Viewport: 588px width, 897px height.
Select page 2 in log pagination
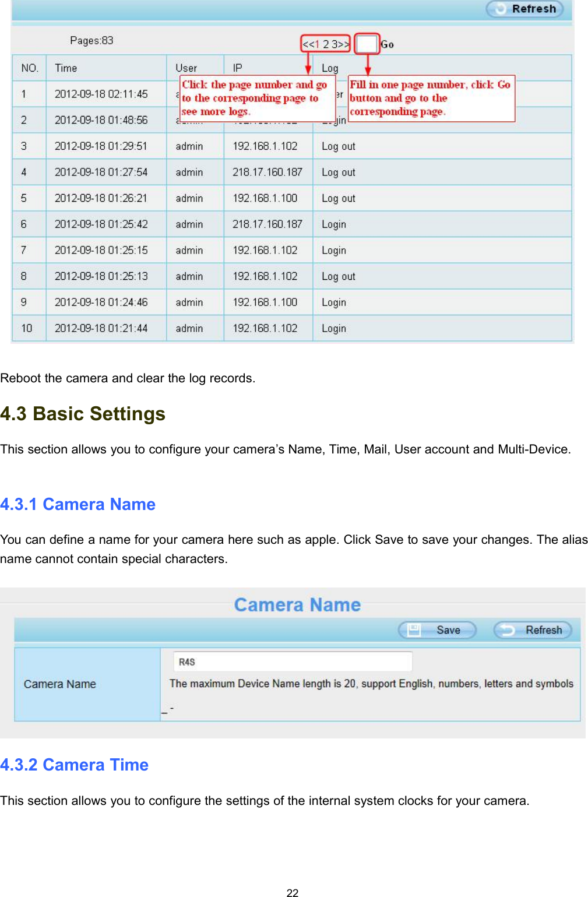(x=326, y=44)
